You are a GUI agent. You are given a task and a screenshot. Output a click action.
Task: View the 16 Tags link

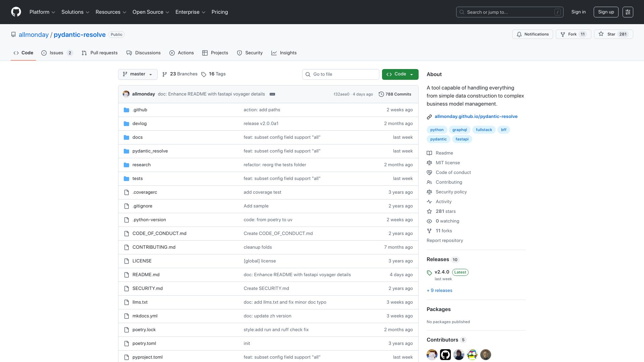pyautogui.click(x=213, y=74)
